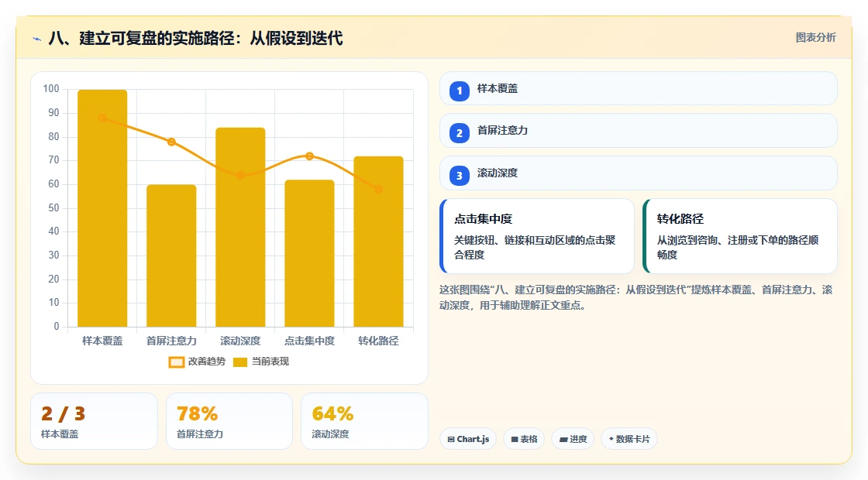Click numbered badge 1 for 样本覆盖
This screenshot has width=868, height=480.
point(459,91)
